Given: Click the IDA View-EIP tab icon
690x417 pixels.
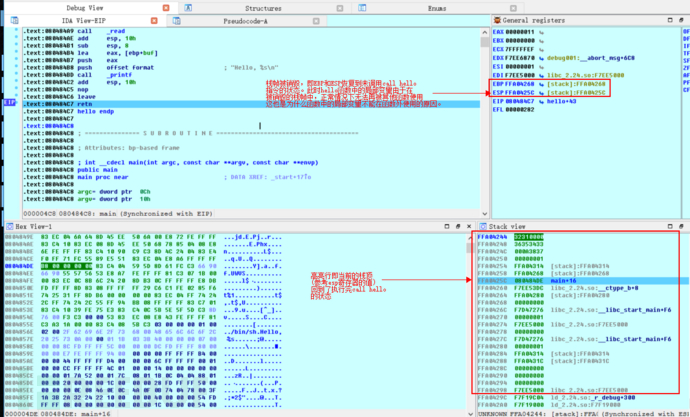Looking at the screenshot, I should 15,20.
